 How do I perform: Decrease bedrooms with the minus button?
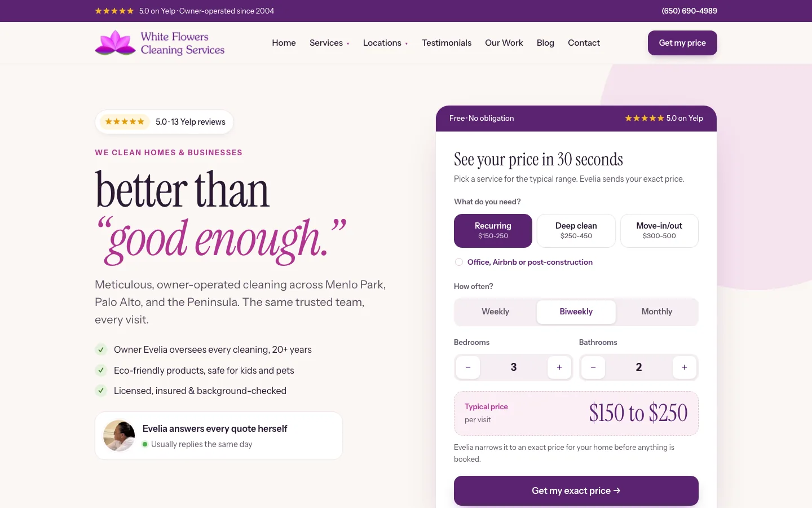[x=468, y=367]
